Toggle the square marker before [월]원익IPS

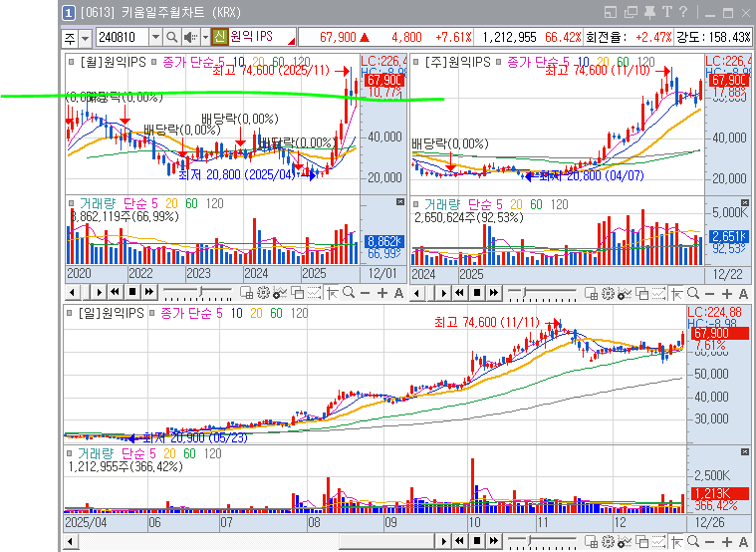[x=72, y=62]
